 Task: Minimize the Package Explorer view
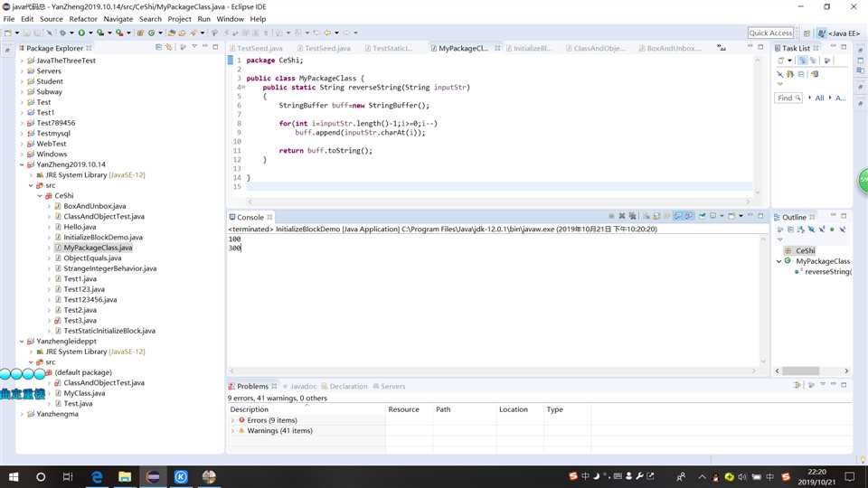[x=206, y=47]
